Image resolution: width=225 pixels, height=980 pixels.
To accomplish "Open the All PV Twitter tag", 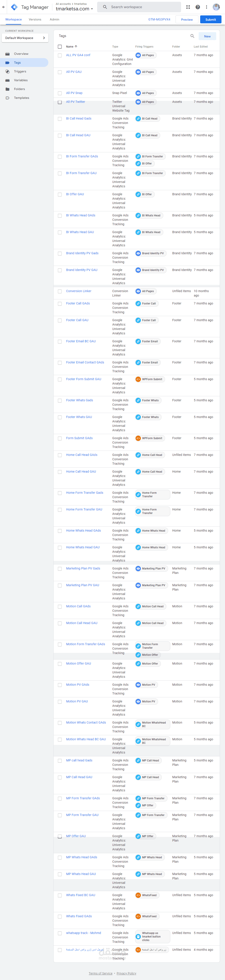I will (x=76, y=102).
